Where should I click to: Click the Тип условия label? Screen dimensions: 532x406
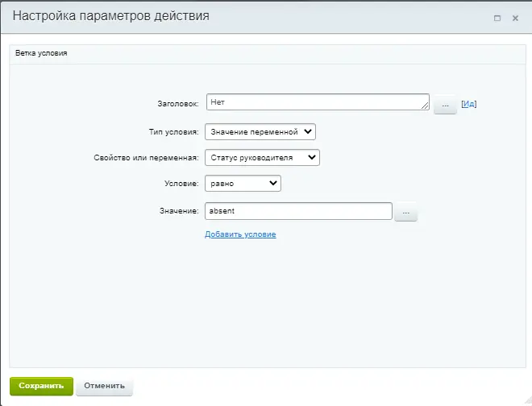[173, 132]
